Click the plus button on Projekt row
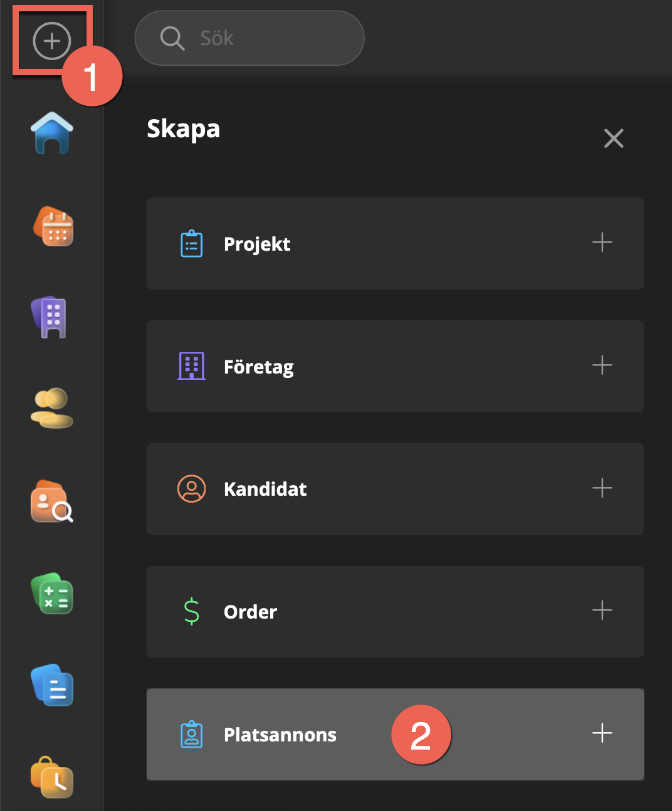 602,243
